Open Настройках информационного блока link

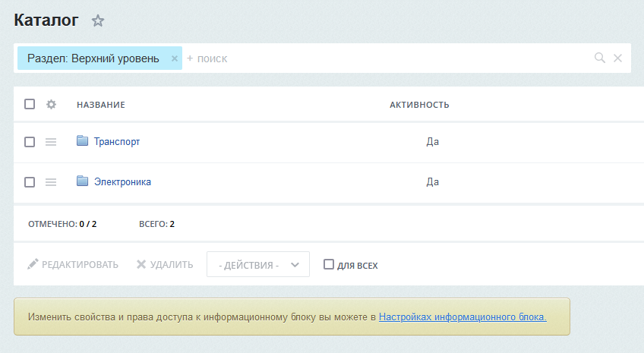point(462,317)
